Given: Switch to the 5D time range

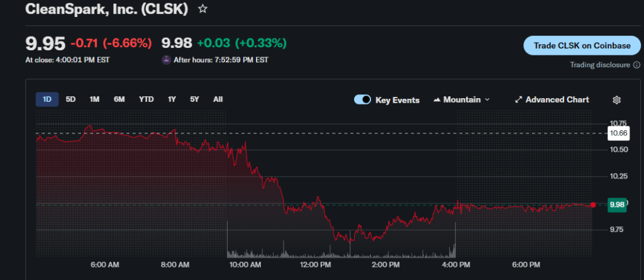Looking at the screenshot, I should 71,99.
